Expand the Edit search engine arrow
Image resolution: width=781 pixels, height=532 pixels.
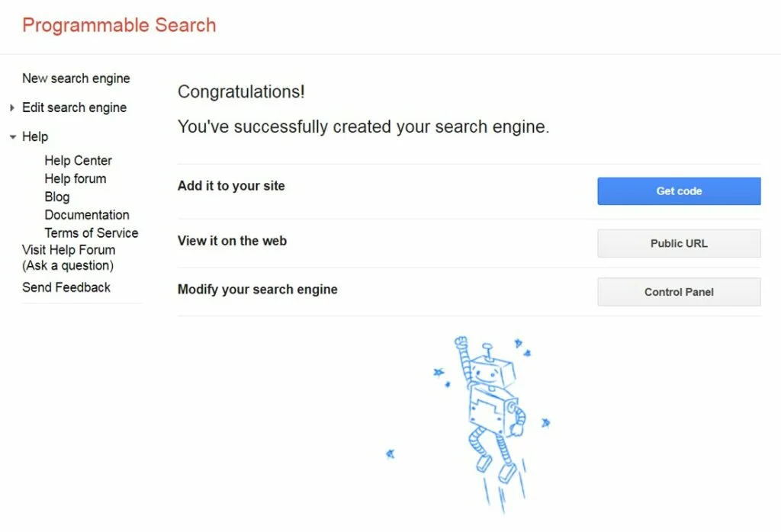point(12,108)
